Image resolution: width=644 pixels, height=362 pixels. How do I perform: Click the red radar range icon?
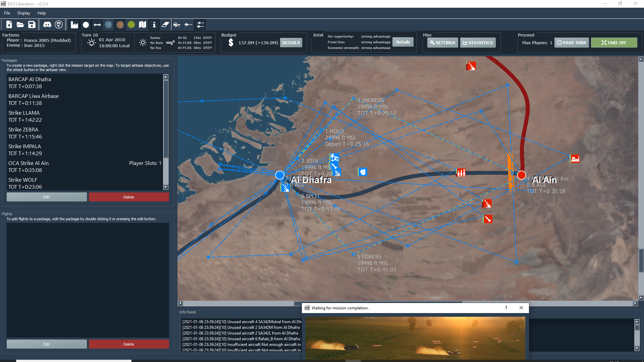(120, 24)
